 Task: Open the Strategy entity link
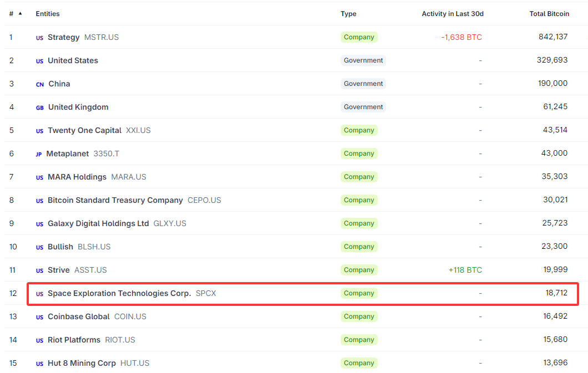coord(63,37)
